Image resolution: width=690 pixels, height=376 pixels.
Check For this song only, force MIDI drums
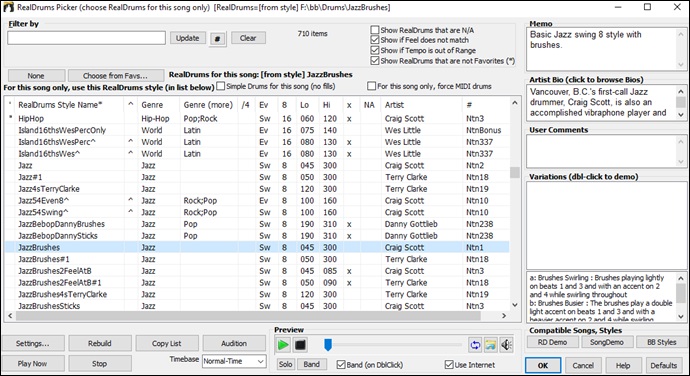[372, 86]
